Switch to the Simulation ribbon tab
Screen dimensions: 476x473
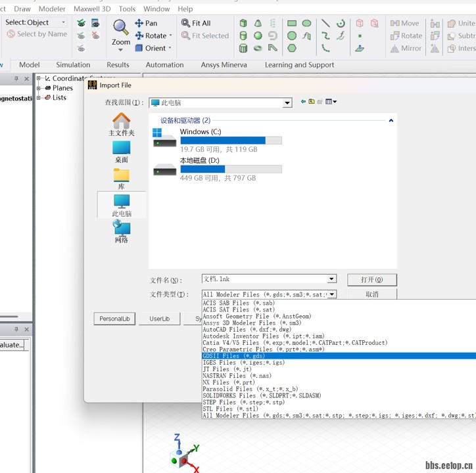pos(73,64)
